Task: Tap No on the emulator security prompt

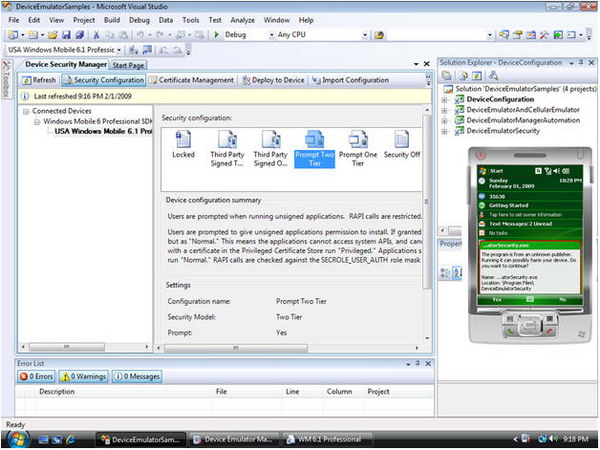Action: [562, 300]
